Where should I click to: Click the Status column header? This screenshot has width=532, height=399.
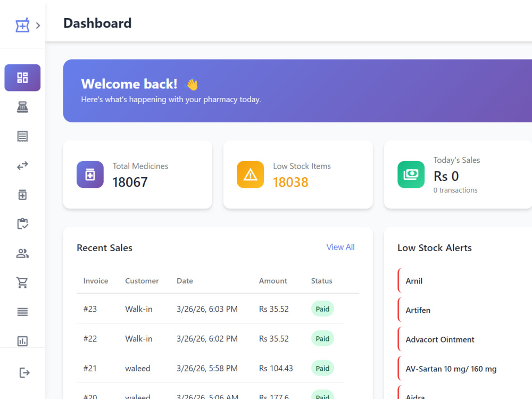pos(322,281)
